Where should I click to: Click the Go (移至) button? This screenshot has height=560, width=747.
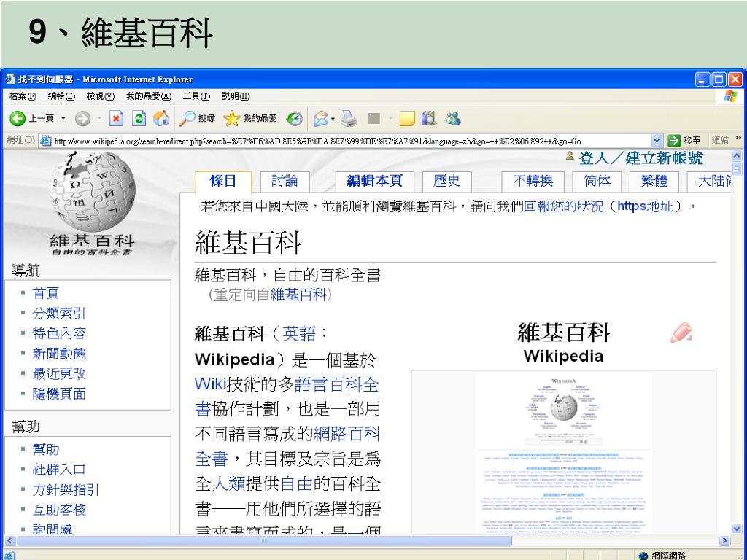(x=684, y=141)
